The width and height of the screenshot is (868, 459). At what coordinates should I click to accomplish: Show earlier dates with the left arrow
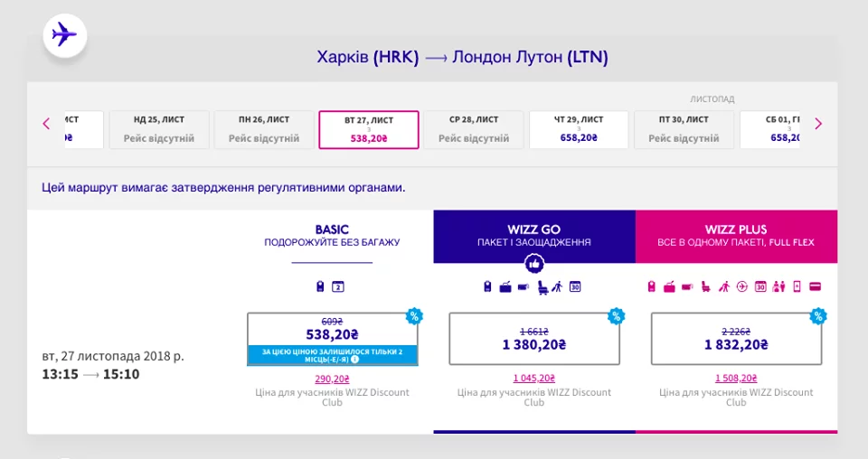[47, 124]
